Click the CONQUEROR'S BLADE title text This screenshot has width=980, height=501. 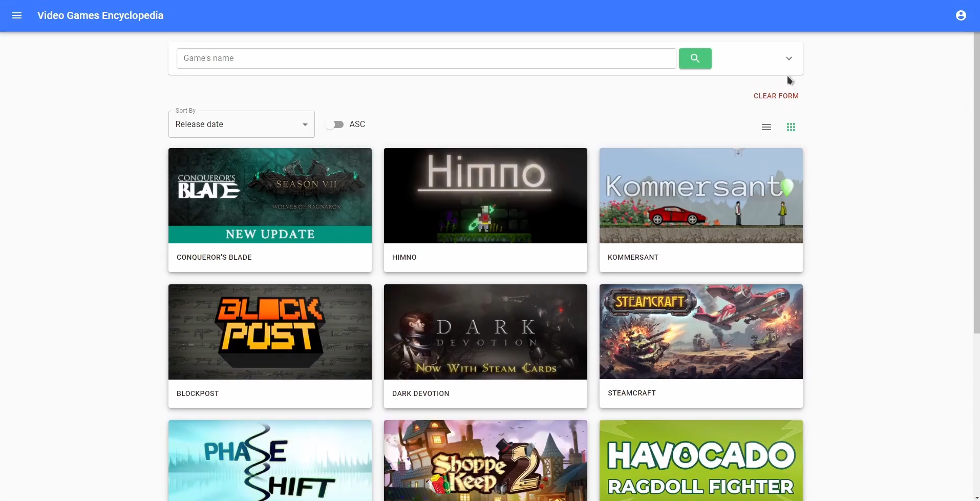coord(214,257)
